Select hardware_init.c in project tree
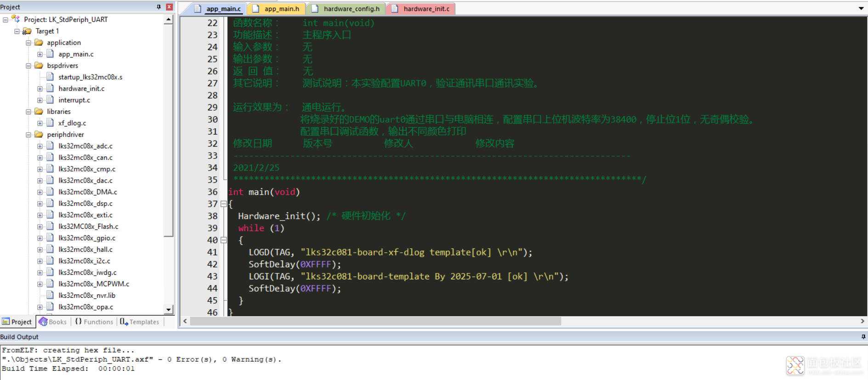 coord(81,88)
